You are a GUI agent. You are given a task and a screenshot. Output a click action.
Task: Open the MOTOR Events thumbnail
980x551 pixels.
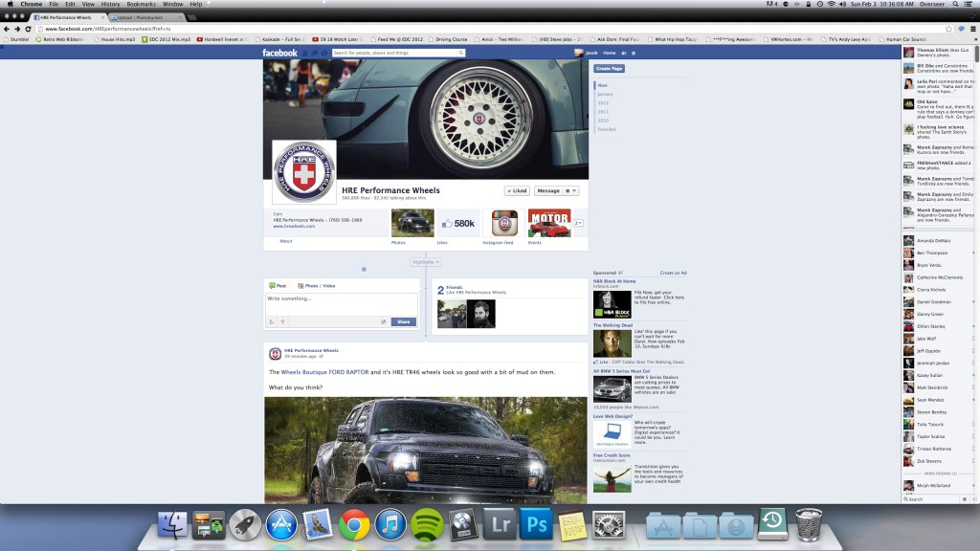(x=549, y=223)
